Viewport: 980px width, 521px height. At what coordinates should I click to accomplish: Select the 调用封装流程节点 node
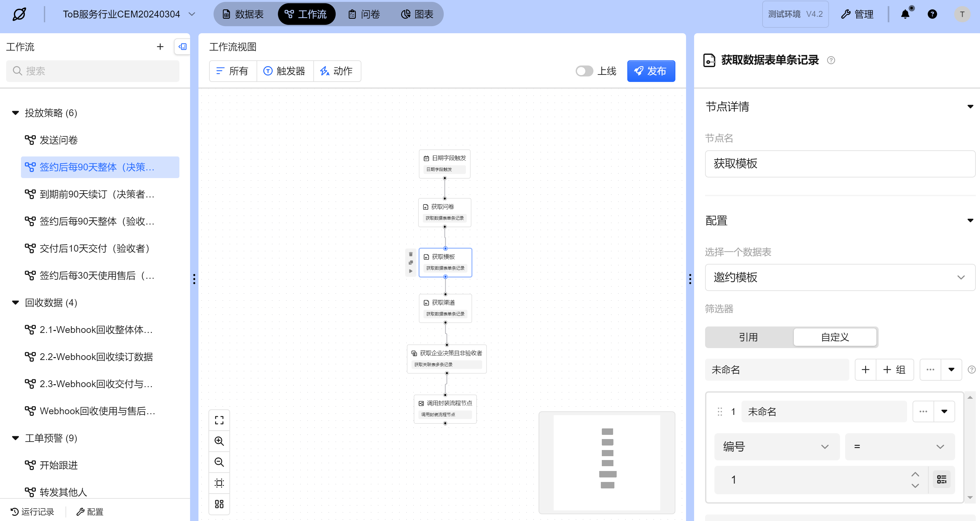(445, 409)
